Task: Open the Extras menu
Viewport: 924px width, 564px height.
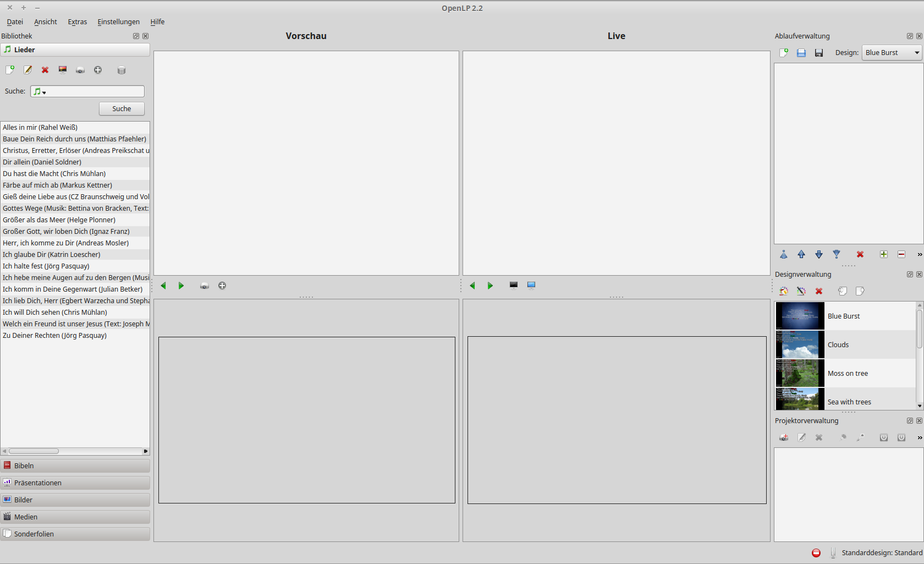Action: pyautogui.click(x=77, y=22)
